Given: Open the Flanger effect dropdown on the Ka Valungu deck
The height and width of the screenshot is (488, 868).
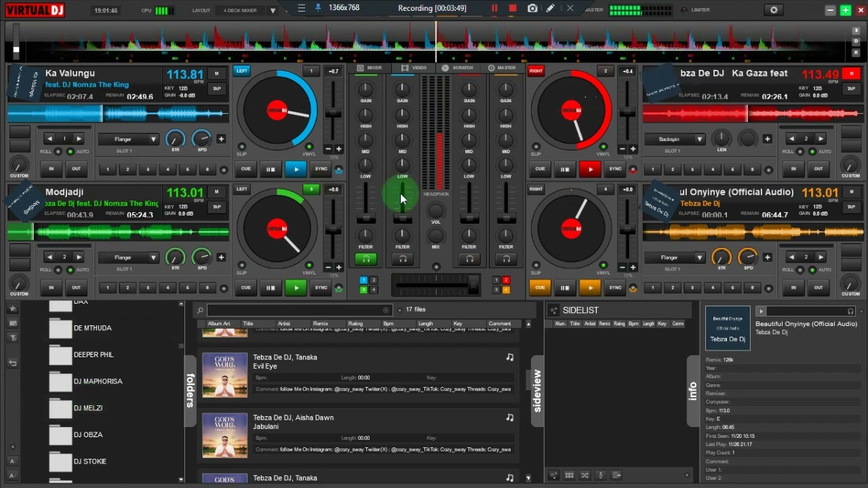Looking at the screenshot, I should click(x=128, y=139).
